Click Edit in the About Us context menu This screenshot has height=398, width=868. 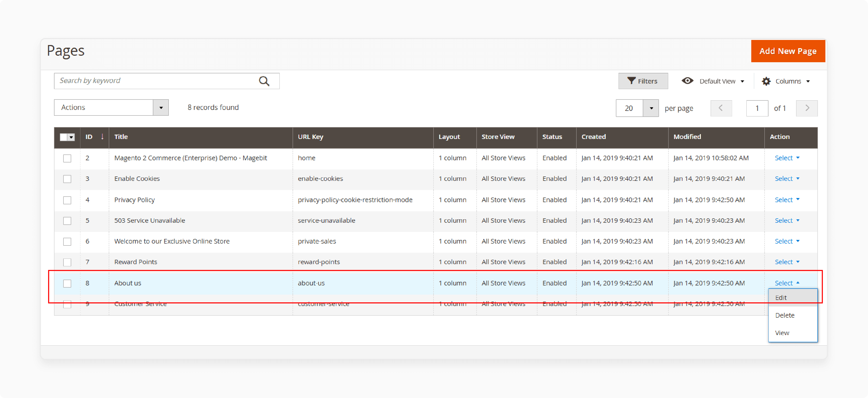pos(793,297)
